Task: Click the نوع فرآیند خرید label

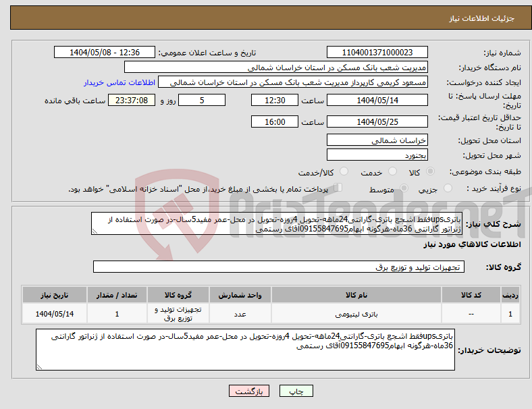Action: [494, 188]
